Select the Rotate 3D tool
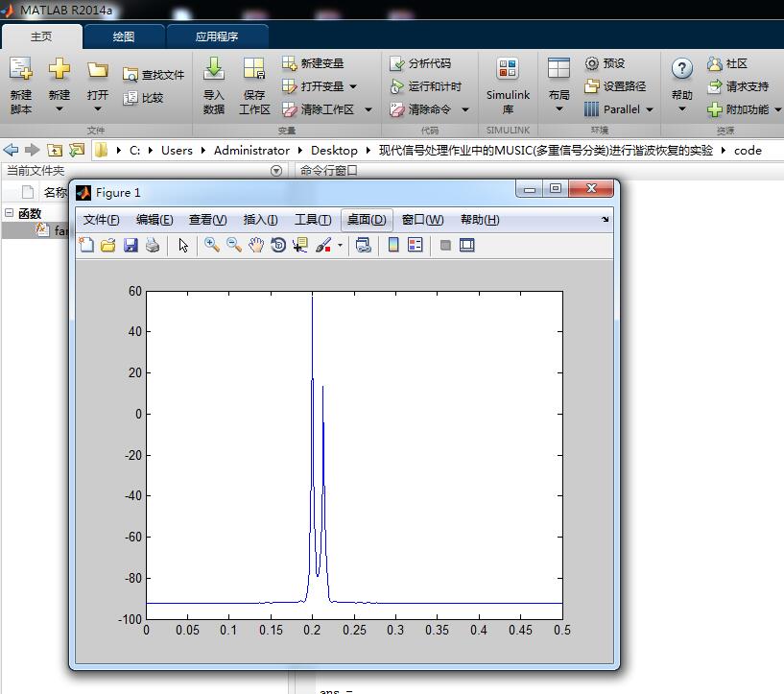Screen dimensions: 784x694 (x=278, y=245)
